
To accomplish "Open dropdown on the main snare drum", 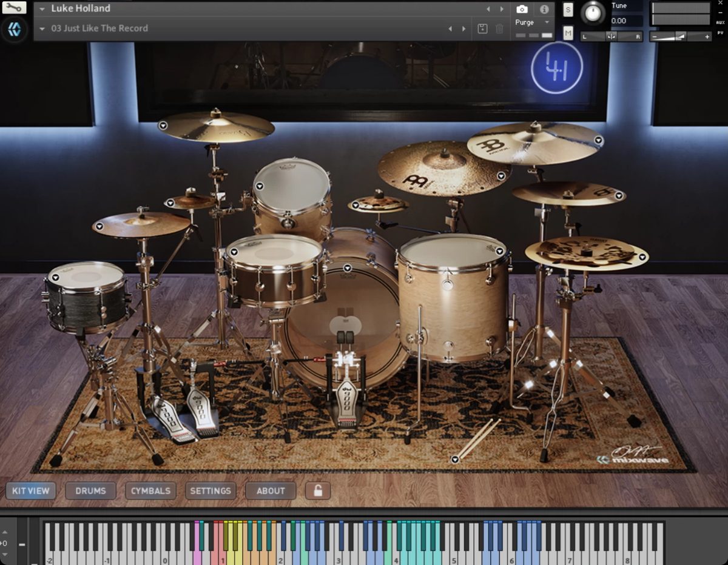I will click(234, 252).
